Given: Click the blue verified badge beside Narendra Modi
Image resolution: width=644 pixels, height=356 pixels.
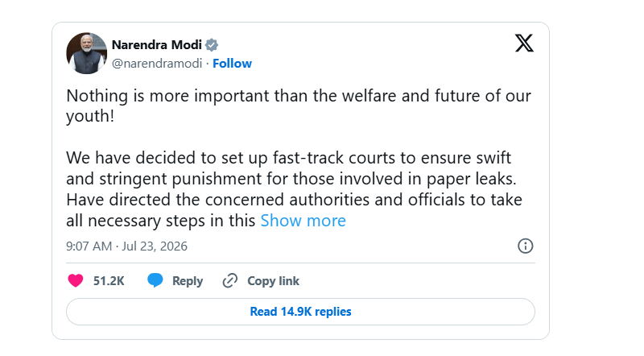Looking at the screenshot, I should 212,45.
